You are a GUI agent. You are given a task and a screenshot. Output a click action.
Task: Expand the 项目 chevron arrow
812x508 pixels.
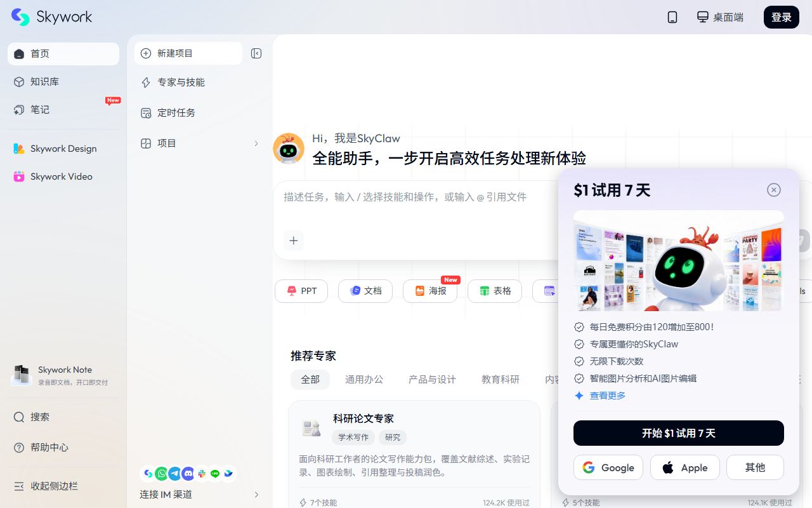(256, 144)
